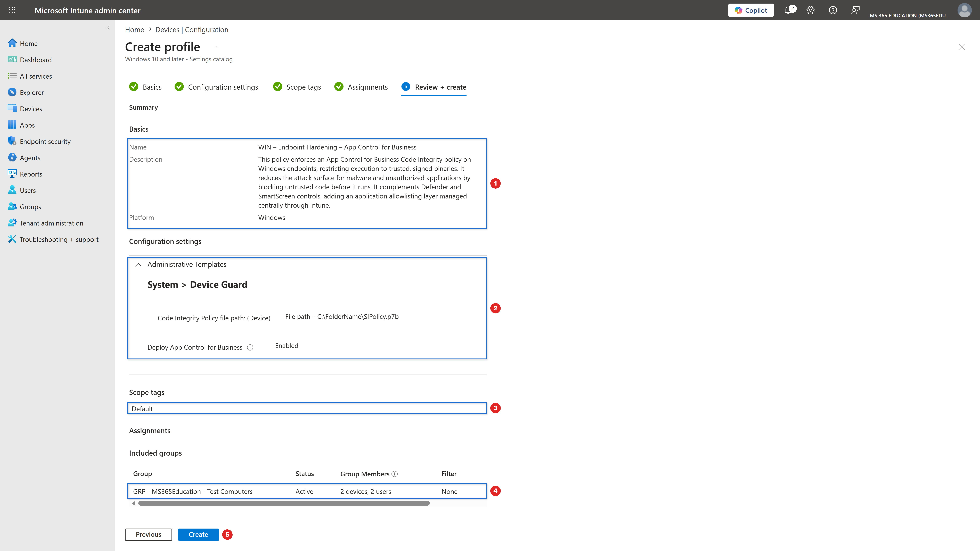
Task: Close the Create profile pane
Action: [x=961, y=47]
